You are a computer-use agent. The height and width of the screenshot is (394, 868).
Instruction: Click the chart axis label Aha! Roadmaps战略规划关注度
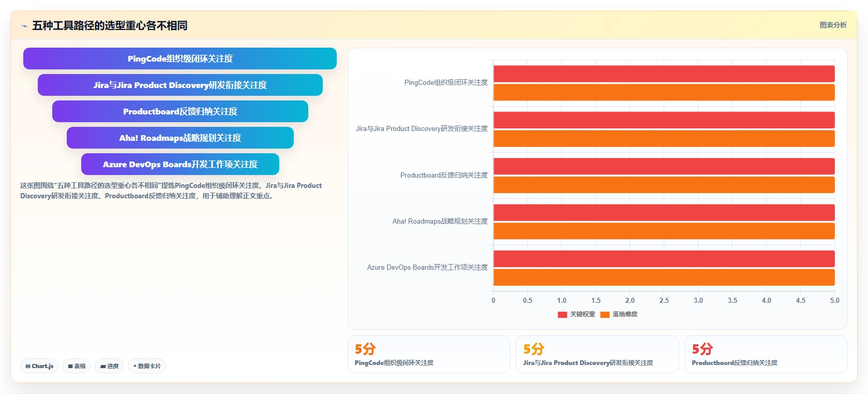tap(440, 221)
